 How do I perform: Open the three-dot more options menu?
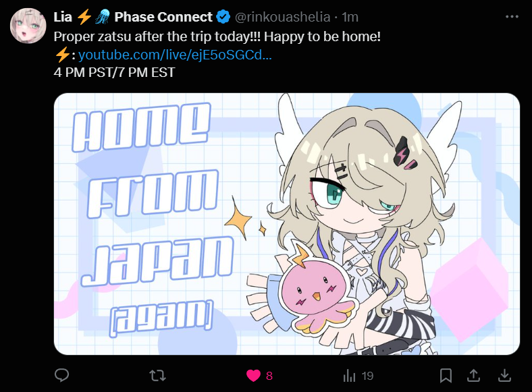click(x=512, y=17)
